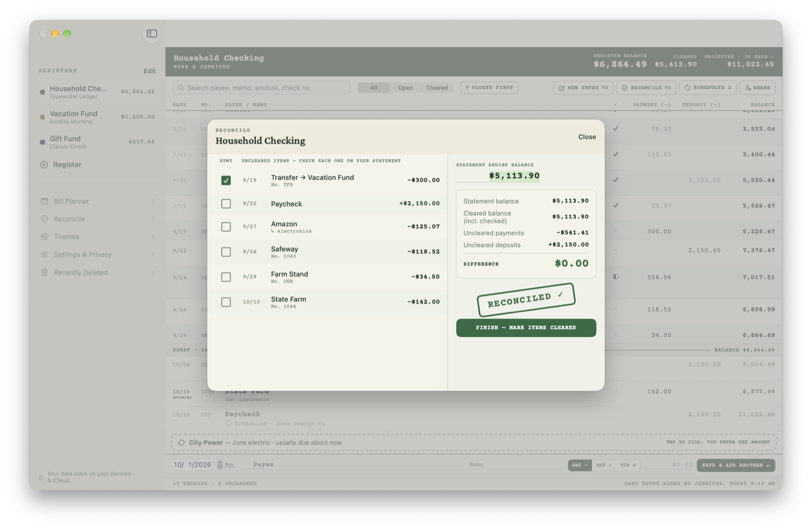Select the All filter tab
The height and width of the screenshot is (529, 812).
click(374, 88)
